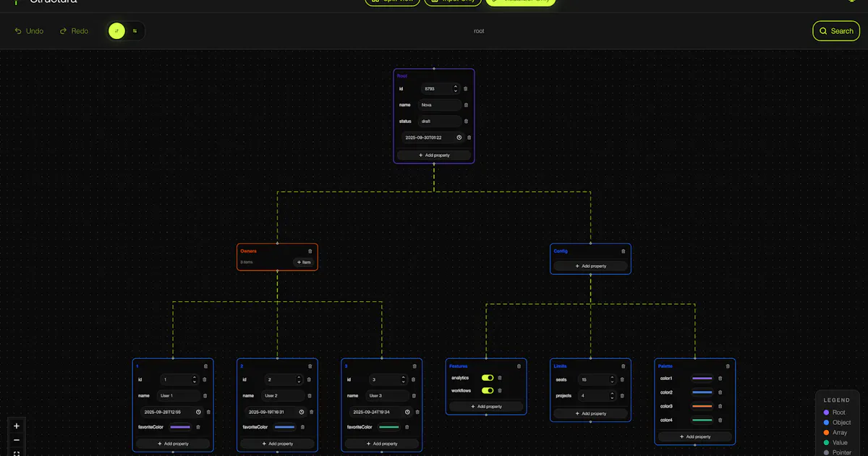Open favoriteColor purple swatch in node 1
868x456 pixels.
tap(180, 427)
